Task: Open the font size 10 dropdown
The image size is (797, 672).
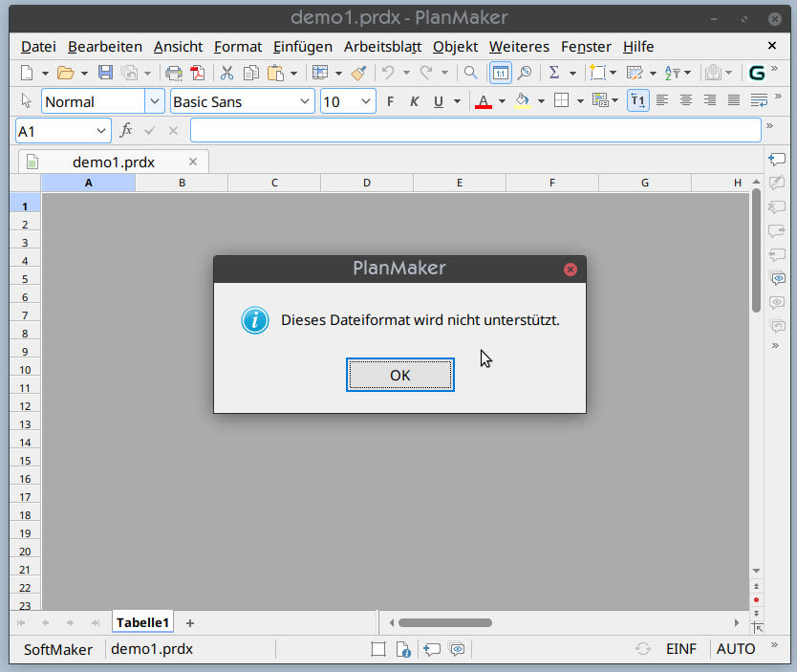Action: pos(365,101)
